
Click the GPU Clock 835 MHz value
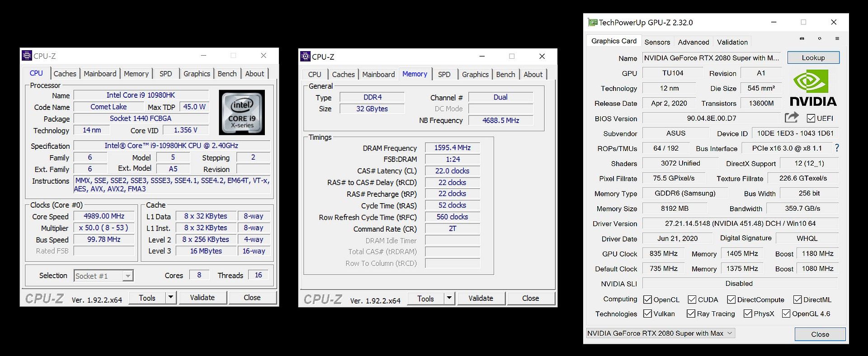pyautogui.click(x=664, y=253)
